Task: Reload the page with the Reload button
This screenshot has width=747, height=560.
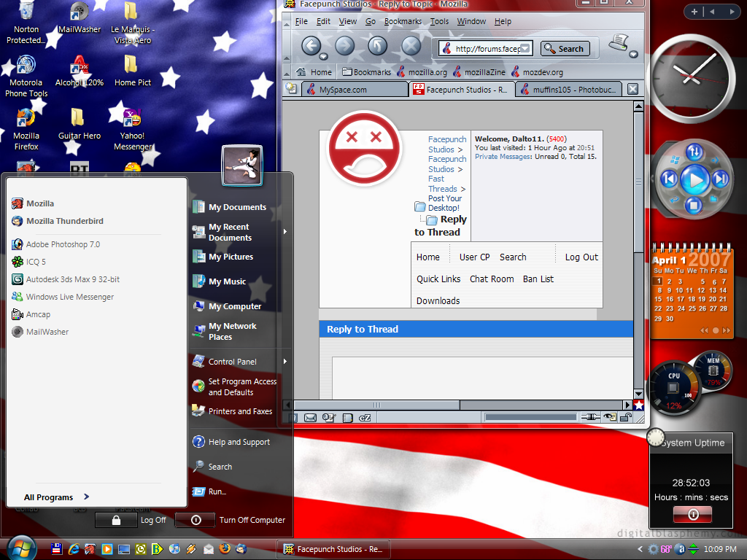Action: tap(377, 46)
